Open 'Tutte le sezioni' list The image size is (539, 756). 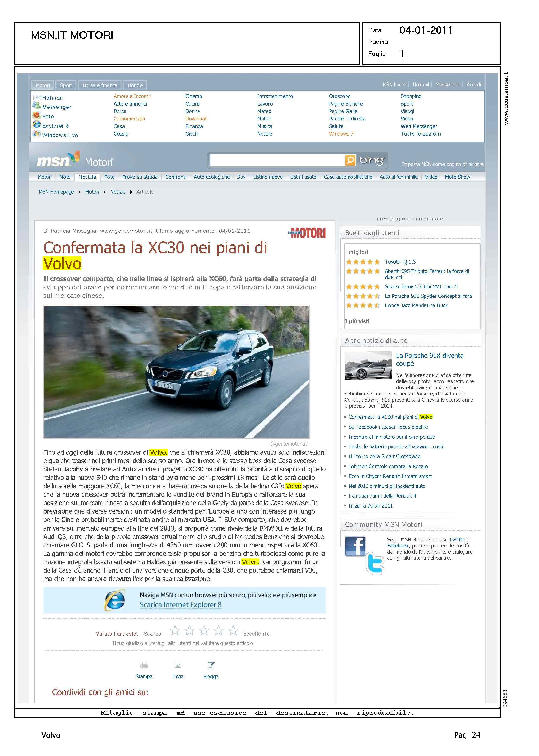(420, 134)
